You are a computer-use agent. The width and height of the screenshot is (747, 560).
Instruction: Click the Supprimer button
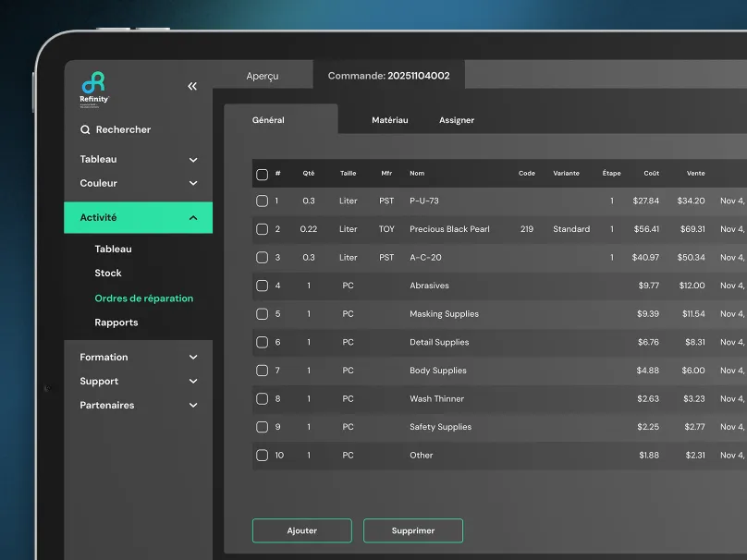(412, 530)
